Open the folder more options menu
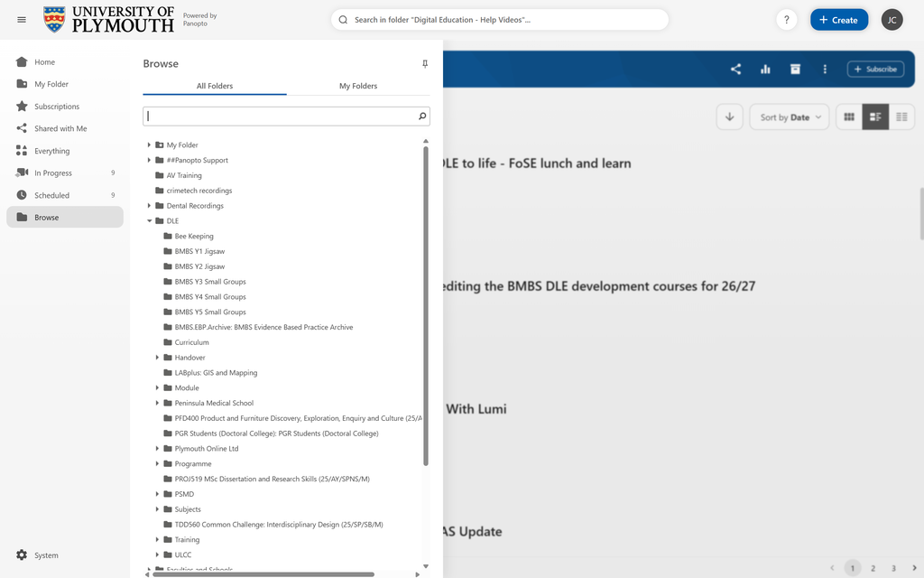The height and width of the screenshot is (578, 924). tap(825, 69)
